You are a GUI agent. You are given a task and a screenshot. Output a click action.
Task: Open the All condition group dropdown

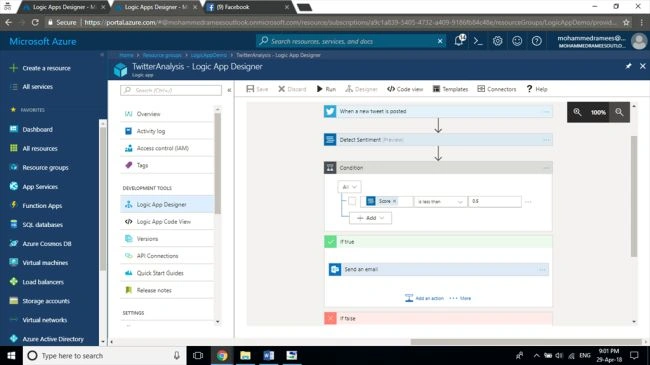[x=349, y=187]
